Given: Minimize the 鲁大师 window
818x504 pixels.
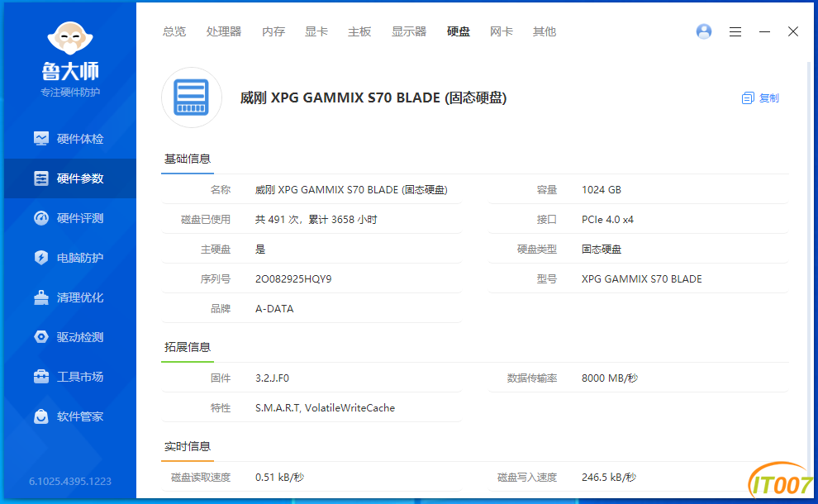Looking at the screenshot, I should pyautogui.click(x=764, y=32).
